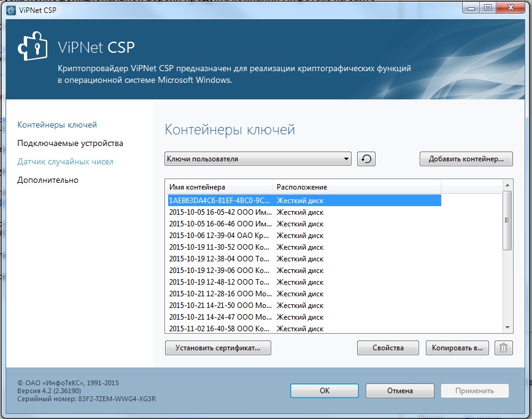Viewport: 532px width, 419px height.
Task: Click the ViPNet CSP title bar icon
Action: 10,8
